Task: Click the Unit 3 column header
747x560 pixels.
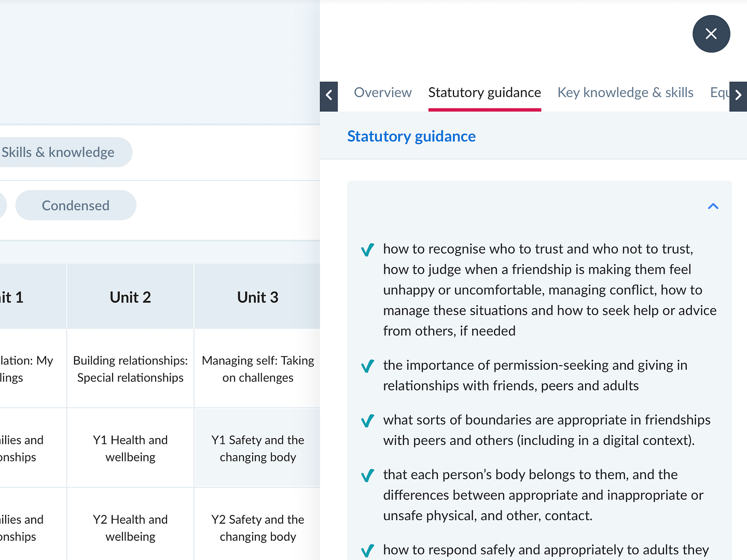Action: (258, 297)
